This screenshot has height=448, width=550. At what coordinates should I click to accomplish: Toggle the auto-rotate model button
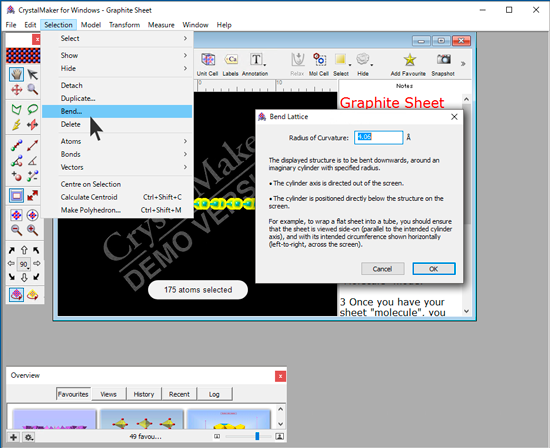pyautogui.click(x=16, y=295)
